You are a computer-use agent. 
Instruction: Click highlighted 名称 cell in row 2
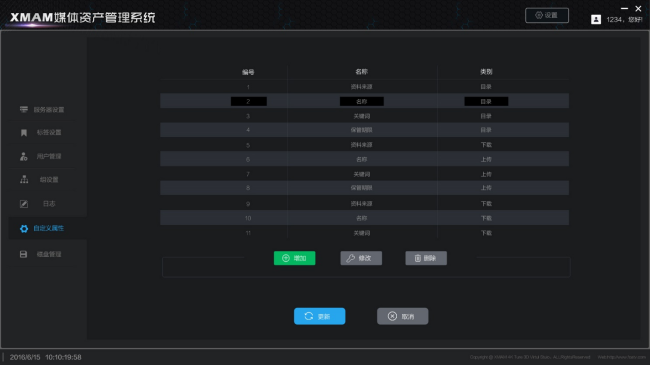tap(361, 101)
